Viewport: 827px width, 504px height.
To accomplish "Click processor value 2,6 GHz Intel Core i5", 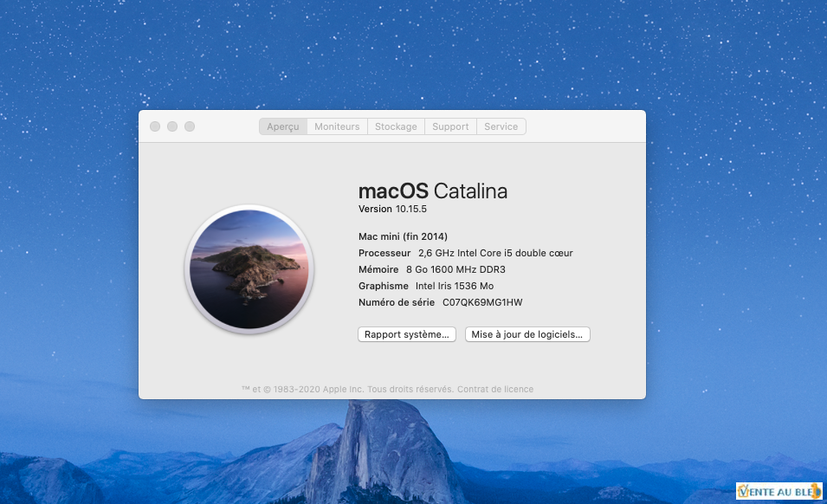I will tap(465, 253).
